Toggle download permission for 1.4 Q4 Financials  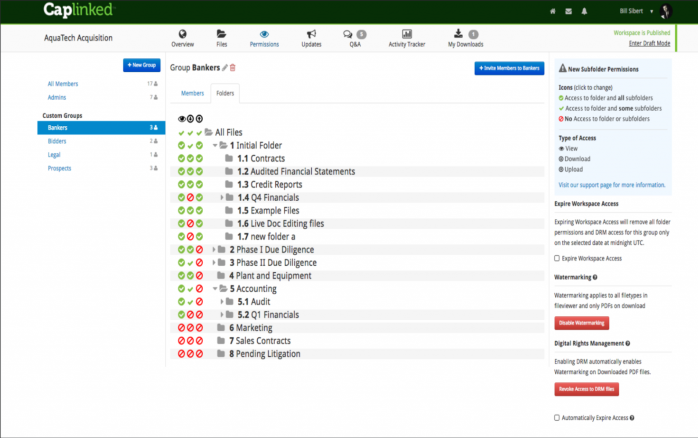pyautogui.click(x=191, y=198)
